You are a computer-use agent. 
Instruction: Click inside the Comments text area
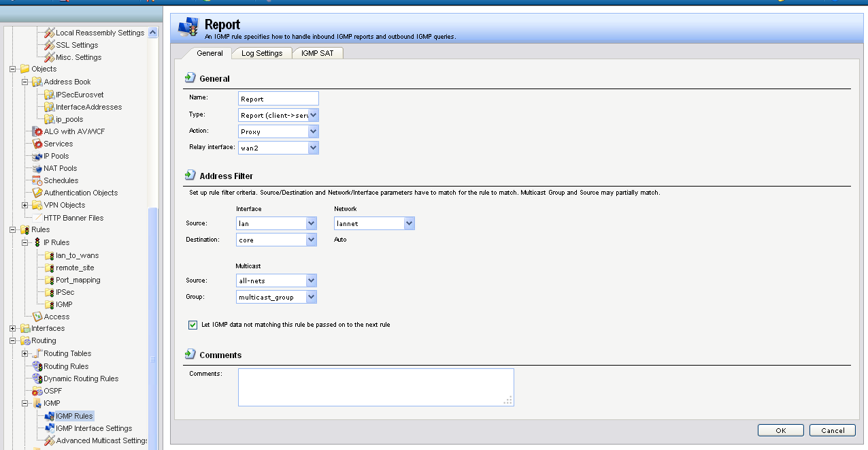click(375, 387)
